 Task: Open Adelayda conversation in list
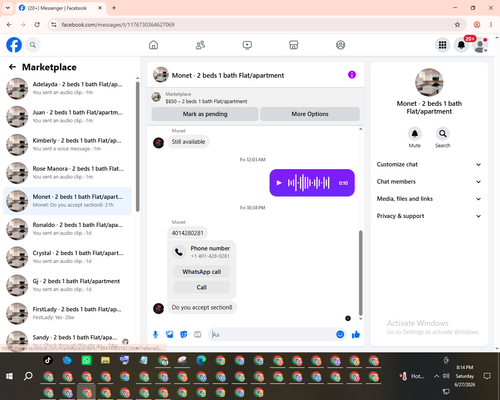click(x=68, y=88)
